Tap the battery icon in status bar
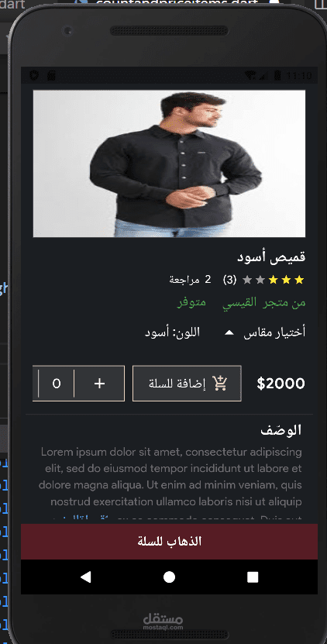The image size is (327, 644). point(277,75)
